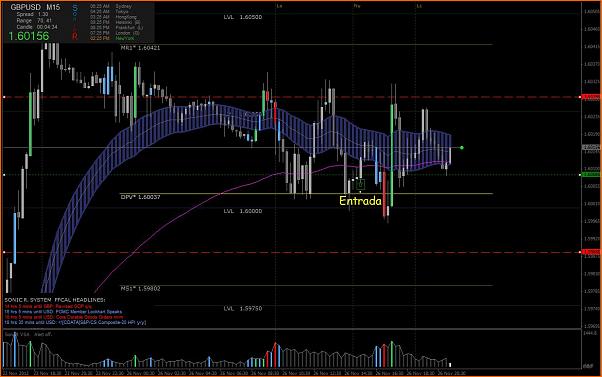The height and width of the screenshot is (377, 602).
Task: Click the blue S letter in the Sonic logo
Action: [75, 8]
